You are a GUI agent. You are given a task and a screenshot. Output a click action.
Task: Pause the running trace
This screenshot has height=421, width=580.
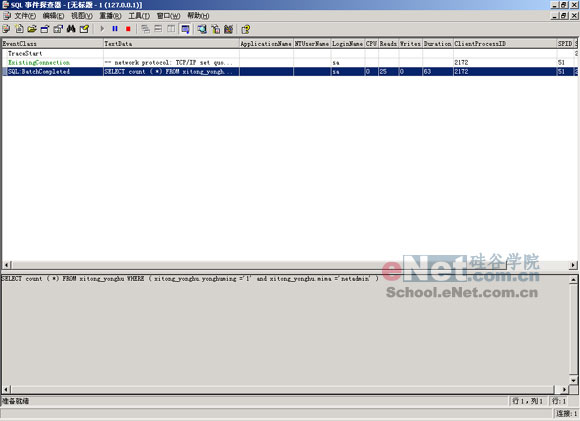[x=115, y=29]
